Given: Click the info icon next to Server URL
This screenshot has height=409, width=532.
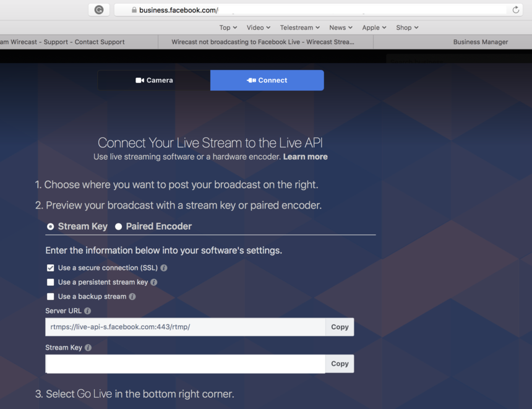Looking at the screenshot, I should click(x=88, y=311).
